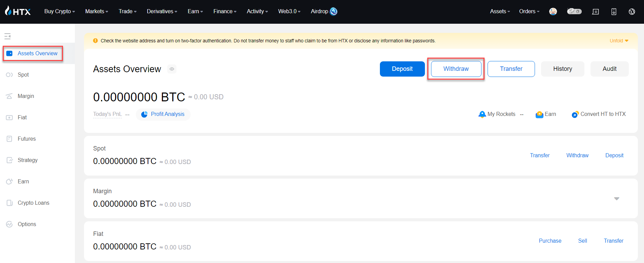Click the Airdrop navigation label
This screenshot has width=644, height=263.
[x=319, y=12]
